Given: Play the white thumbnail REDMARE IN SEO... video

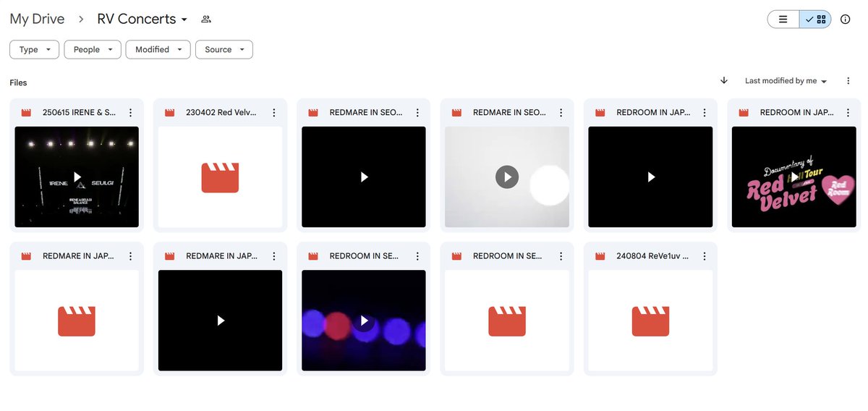Looking at the screenshot, I should [x=507, y=177].
